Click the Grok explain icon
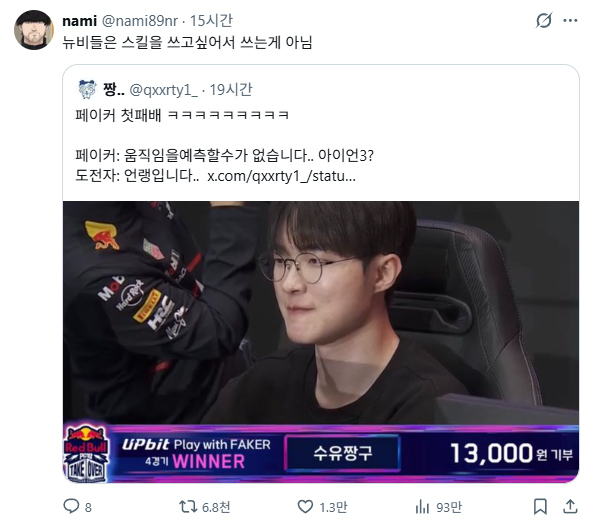The width and height of the screenshot is (591, 525). pos(544,20)
